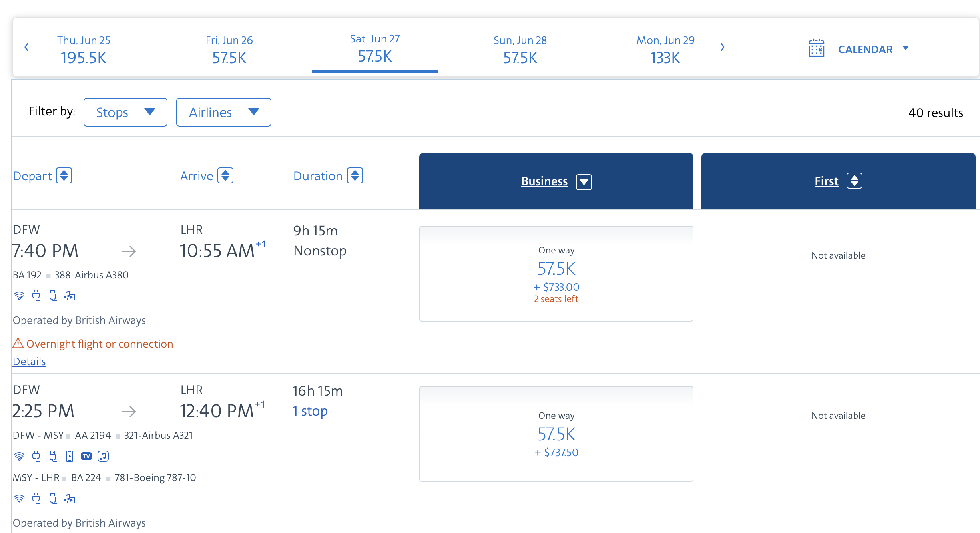980x533 pixels.
Task: Click overnight flight warning icon
Action: 18,343
